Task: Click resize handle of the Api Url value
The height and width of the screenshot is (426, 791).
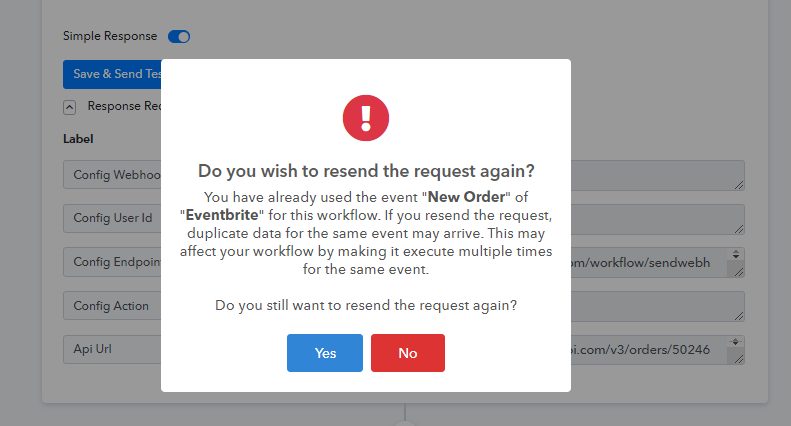Action: click(739, 359)
